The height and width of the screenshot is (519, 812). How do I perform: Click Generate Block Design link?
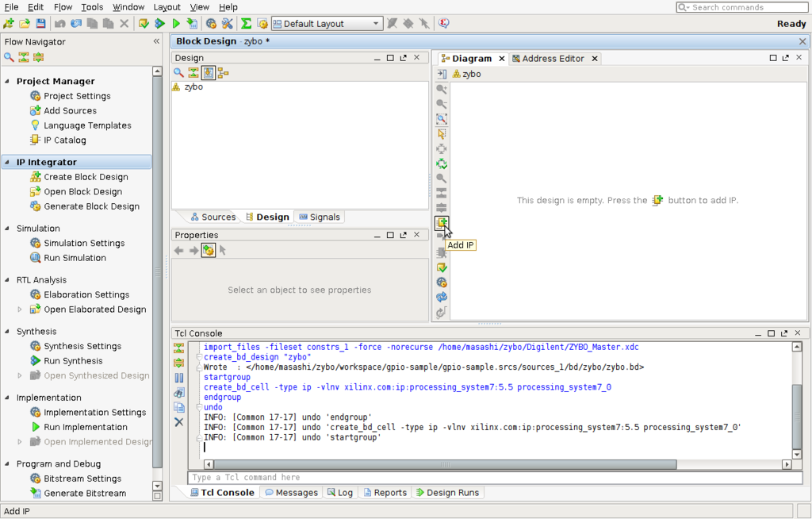(92, 206)
